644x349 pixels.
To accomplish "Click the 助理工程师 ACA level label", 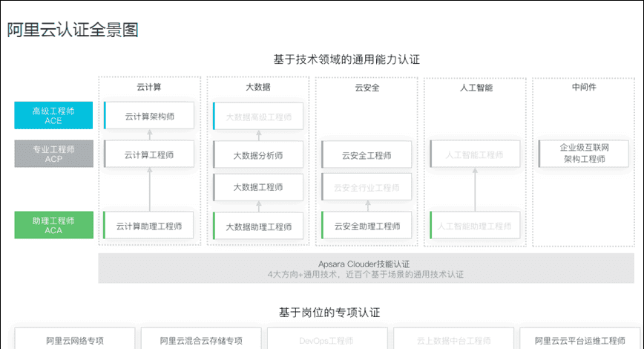I will click(54, 225).
